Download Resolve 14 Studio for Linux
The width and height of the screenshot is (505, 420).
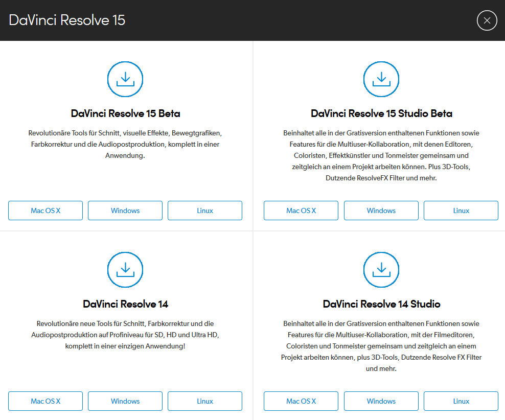461,401
